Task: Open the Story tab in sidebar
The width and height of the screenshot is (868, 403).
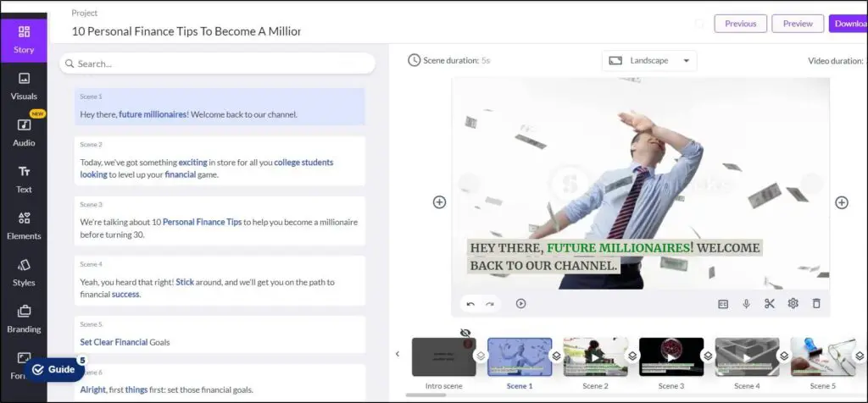Action: pyautogui.click(x=24, y=39)
